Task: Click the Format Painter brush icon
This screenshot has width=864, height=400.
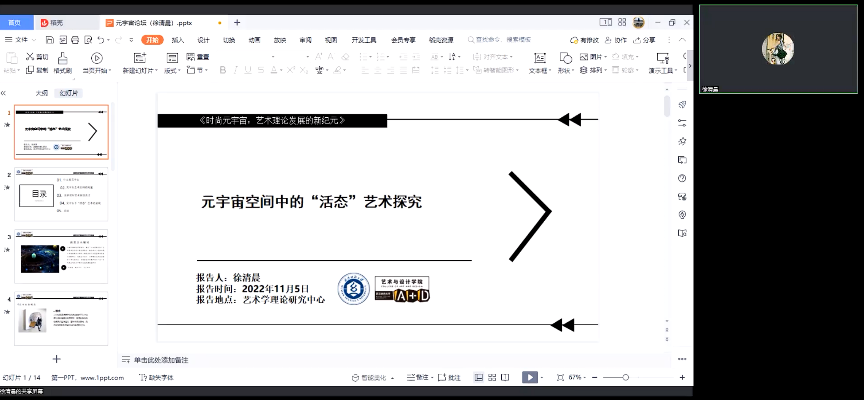Action: point(62,63)
